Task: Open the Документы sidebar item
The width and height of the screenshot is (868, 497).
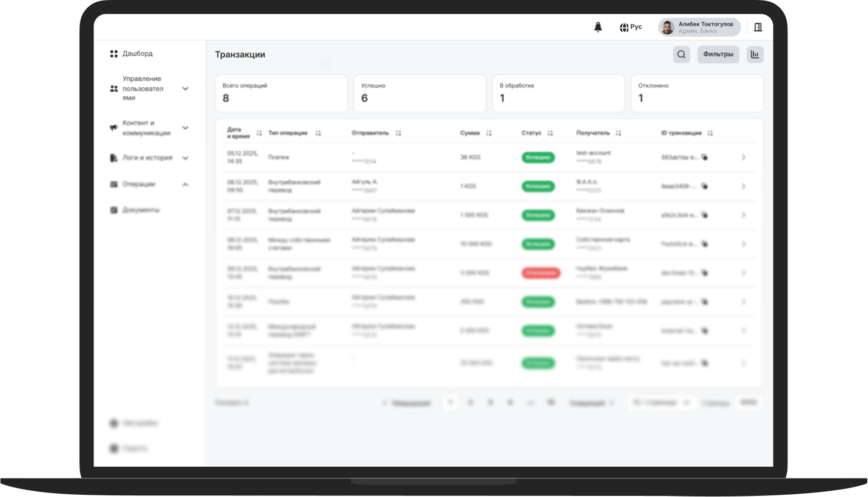Action: tap(140, 210)
